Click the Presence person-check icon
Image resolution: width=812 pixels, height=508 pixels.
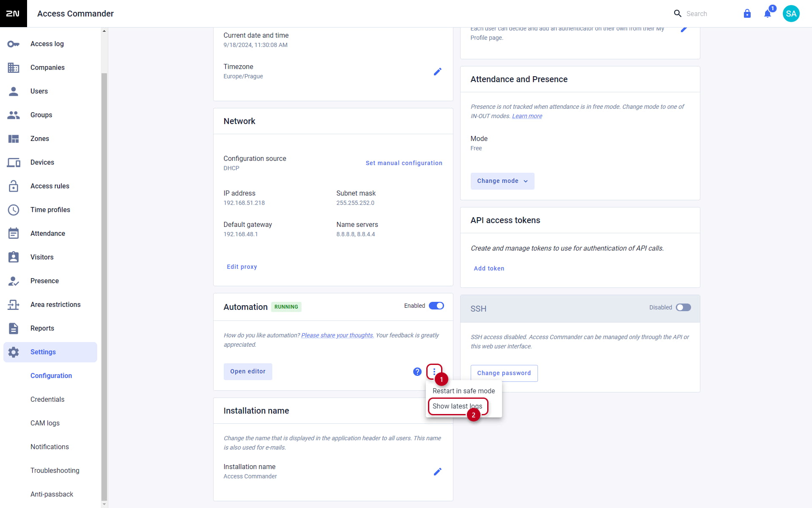[14, 281]
